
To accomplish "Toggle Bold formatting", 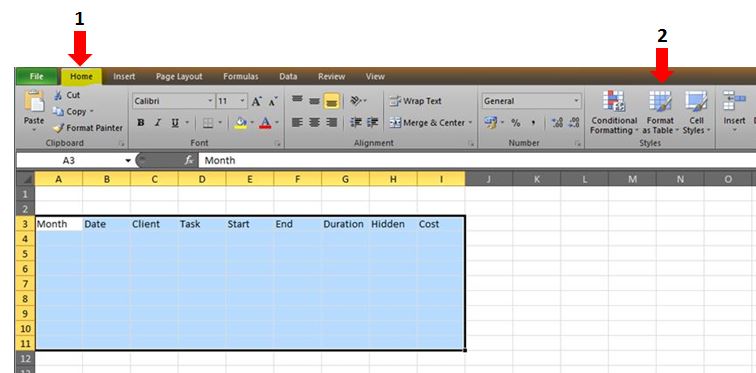I will click(140, 123).
